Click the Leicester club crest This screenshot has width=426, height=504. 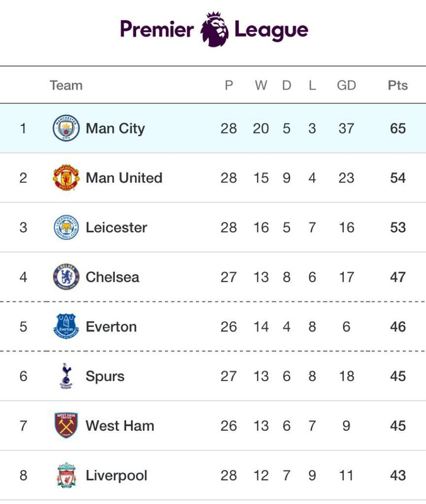click(66, 227)
